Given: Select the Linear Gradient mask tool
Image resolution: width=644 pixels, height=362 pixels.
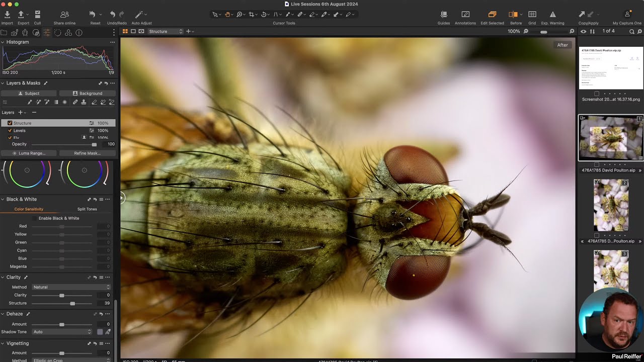Looking at the screenshot, I should (x=56, y=102).
